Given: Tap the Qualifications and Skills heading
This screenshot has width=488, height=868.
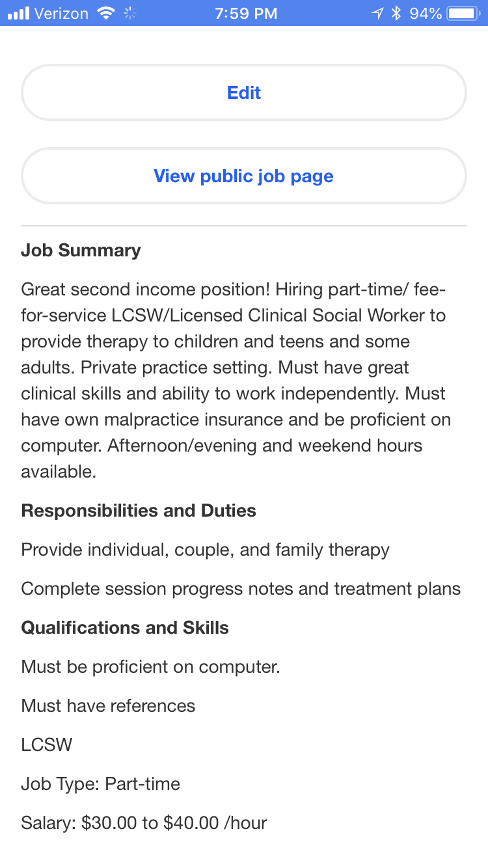Looking at the screenshot, I should pyautogui.click(x=125, y=628).
